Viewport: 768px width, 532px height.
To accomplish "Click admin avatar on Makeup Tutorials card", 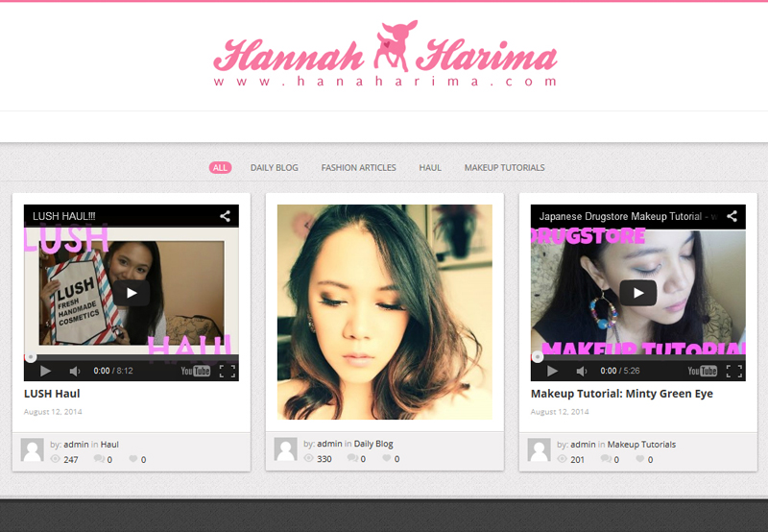I will [540, 449].
